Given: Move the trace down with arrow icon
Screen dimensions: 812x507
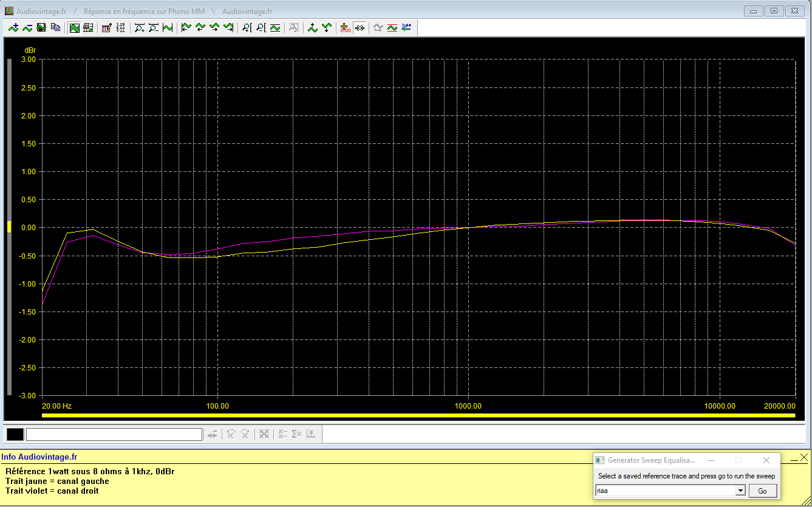Looking at the screenshot, I should pyautogui.click(x=326, y=27).
